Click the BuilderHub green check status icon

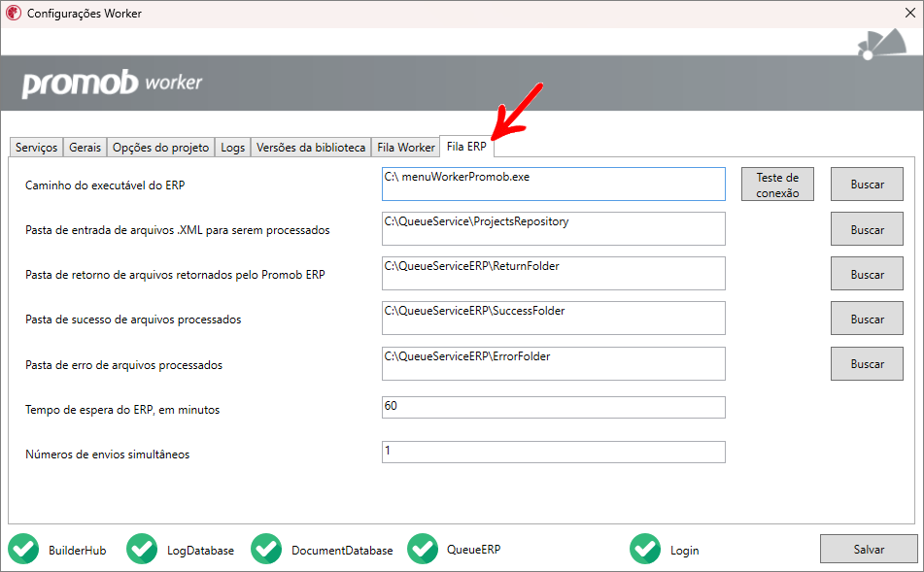23,549
